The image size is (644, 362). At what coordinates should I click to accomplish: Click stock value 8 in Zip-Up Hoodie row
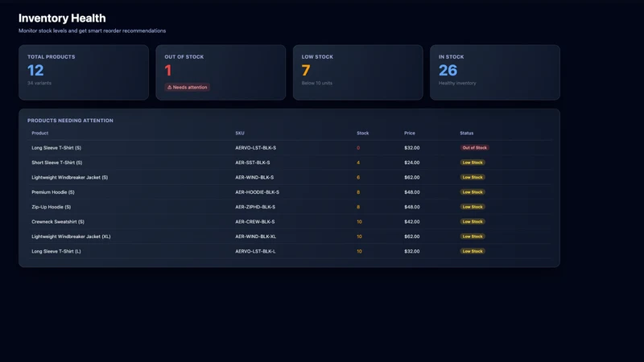tap(358, 207)
